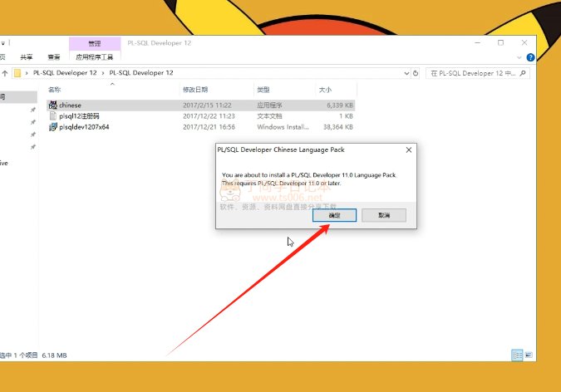
Task: Select the chinese application icon
Action: [53, 105]
